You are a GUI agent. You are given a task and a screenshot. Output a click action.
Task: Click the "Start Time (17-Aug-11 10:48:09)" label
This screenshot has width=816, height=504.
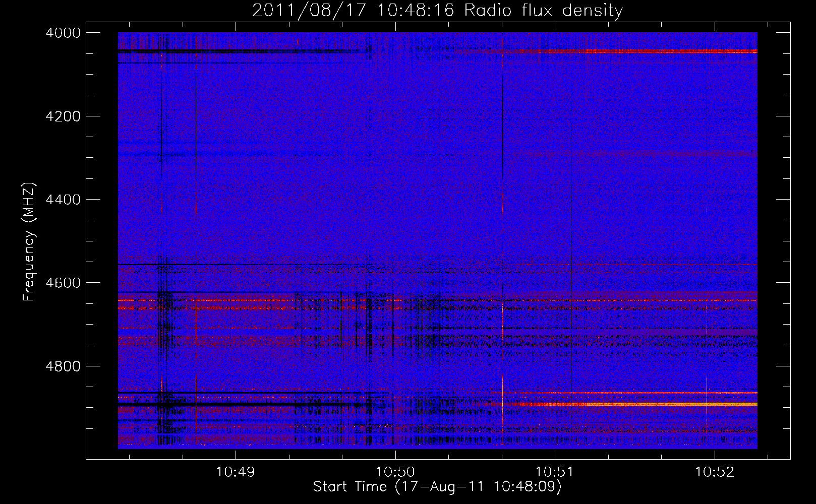coord(437,487)
